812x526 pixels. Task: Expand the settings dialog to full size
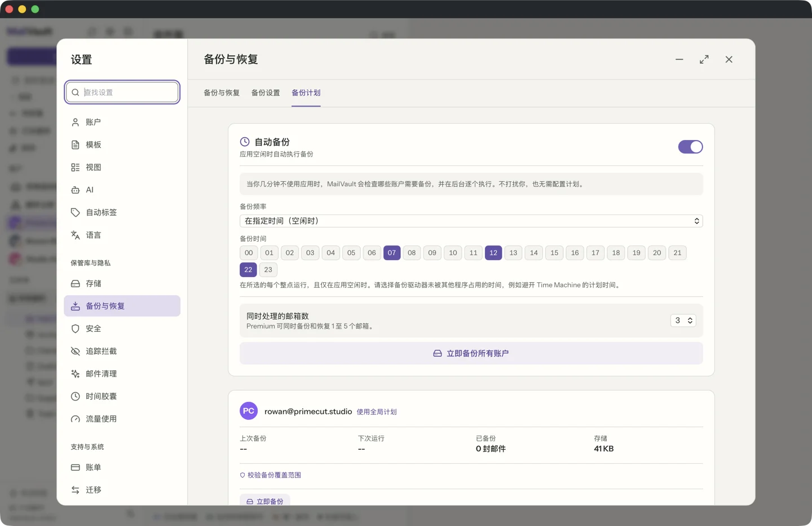(x=704, y=59)
